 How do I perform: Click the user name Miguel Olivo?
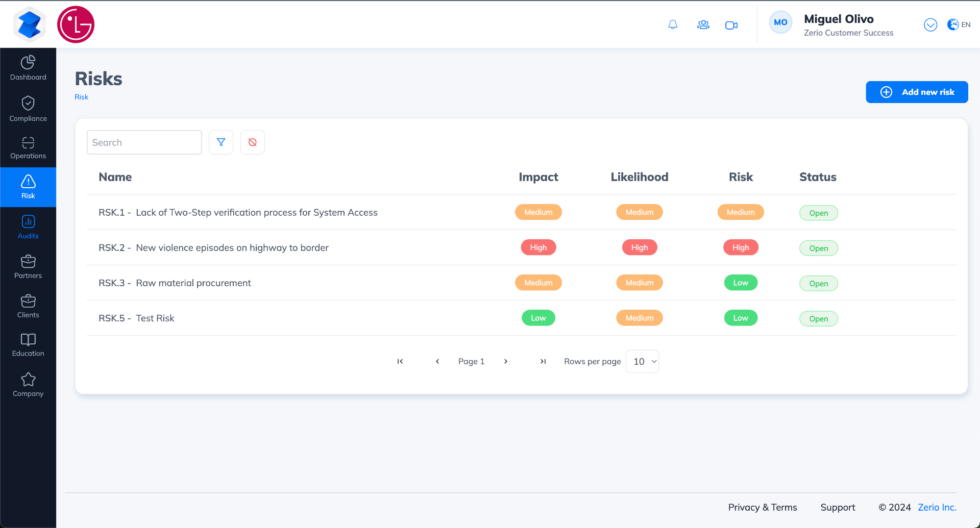(839, 19)
